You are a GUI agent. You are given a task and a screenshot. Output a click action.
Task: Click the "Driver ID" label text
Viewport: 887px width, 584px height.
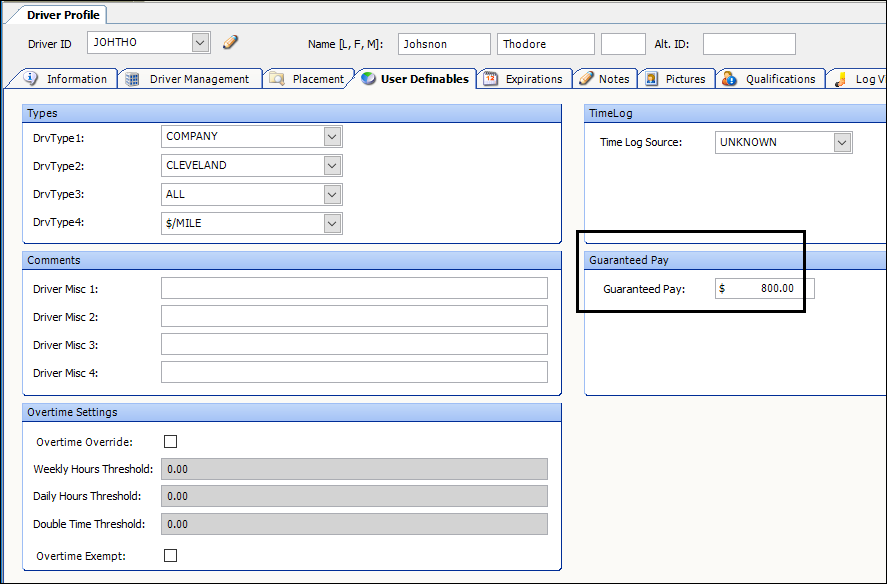pyautogui.click(x=50, y=44)
